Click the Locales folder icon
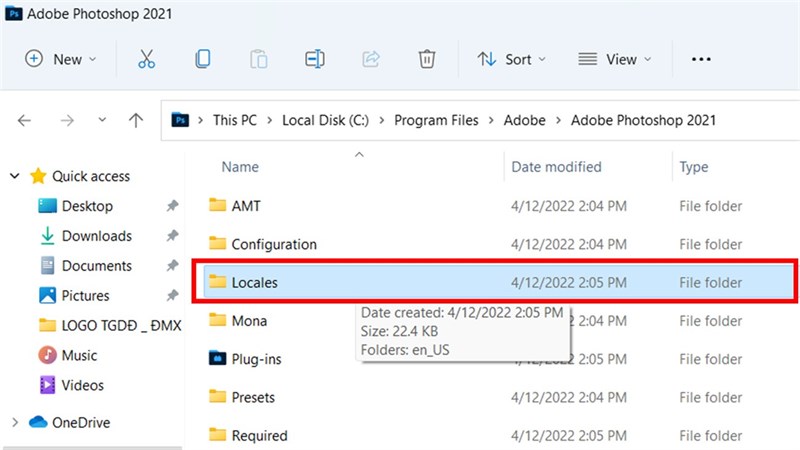This screenshot has height=450, width=800. click(217, 282)
